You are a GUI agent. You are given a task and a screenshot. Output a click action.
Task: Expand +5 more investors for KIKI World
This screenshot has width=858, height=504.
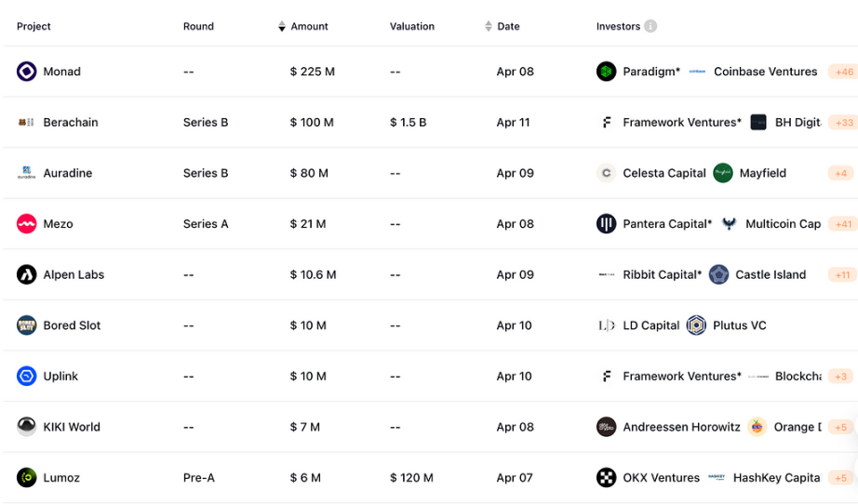[x=841, y=428]
